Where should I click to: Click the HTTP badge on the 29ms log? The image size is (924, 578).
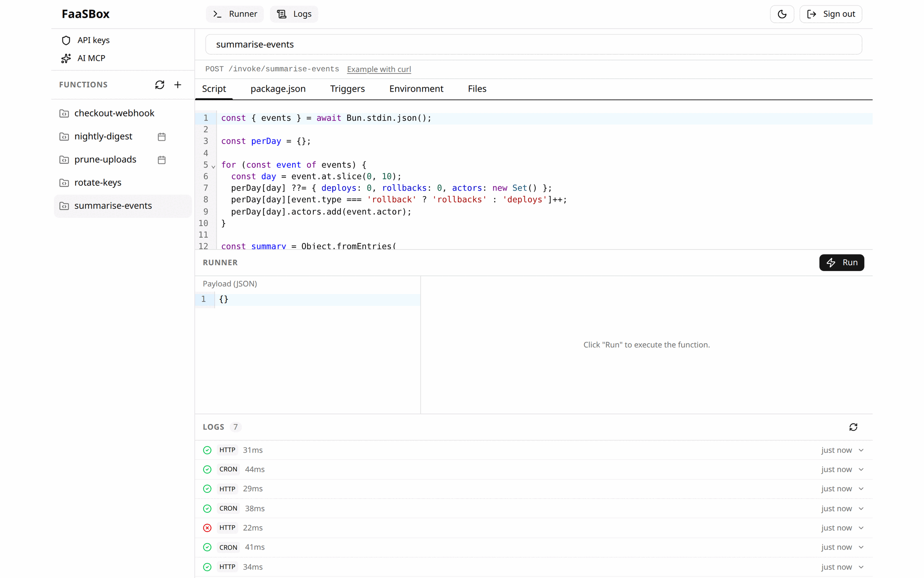point(227,489)
